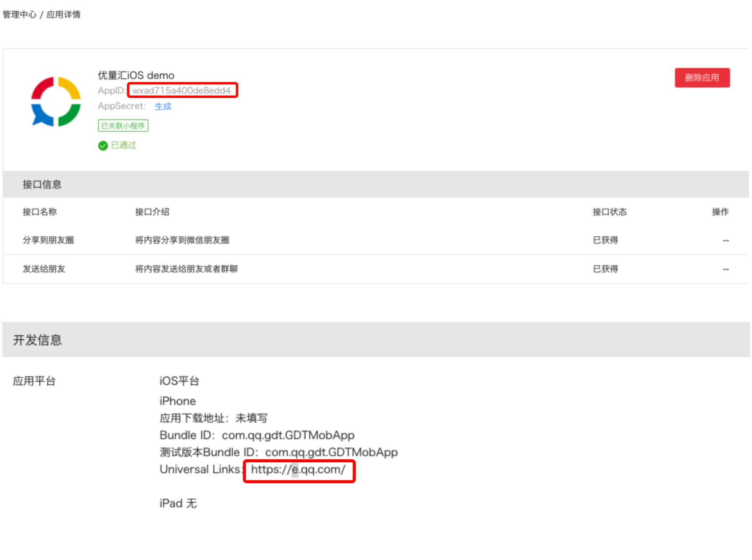Screen dimensions: 752x560
Task: Click the green approved checkmark icon
Action: [x=103, y=146]
